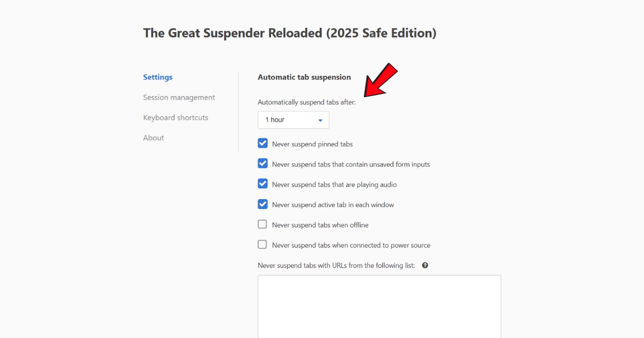
Task: Click the URL whitelist text area
Action: (379, 306)
